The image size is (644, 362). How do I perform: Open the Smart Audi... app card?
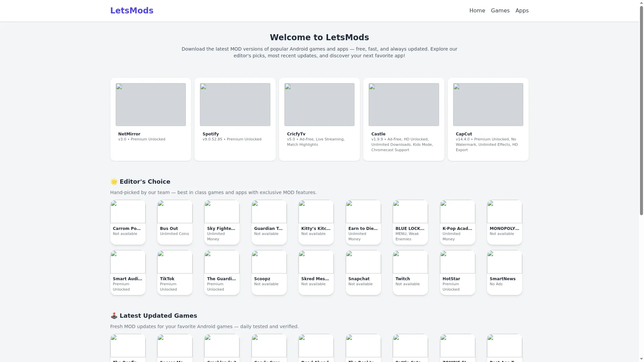point(128,273)
